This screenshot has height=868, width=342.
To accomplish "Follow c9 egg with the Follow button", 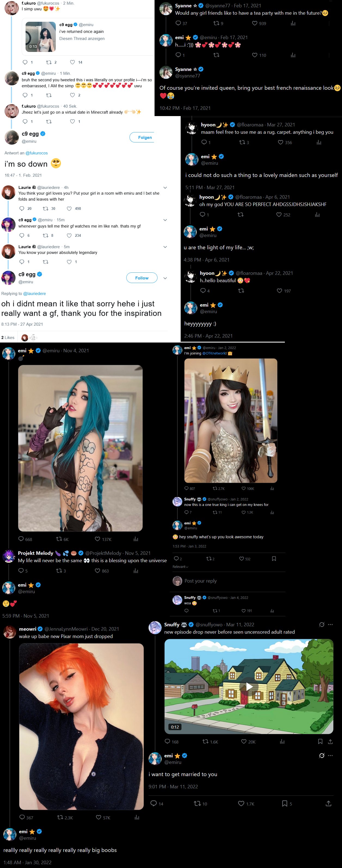I will (x=142, y=278).
